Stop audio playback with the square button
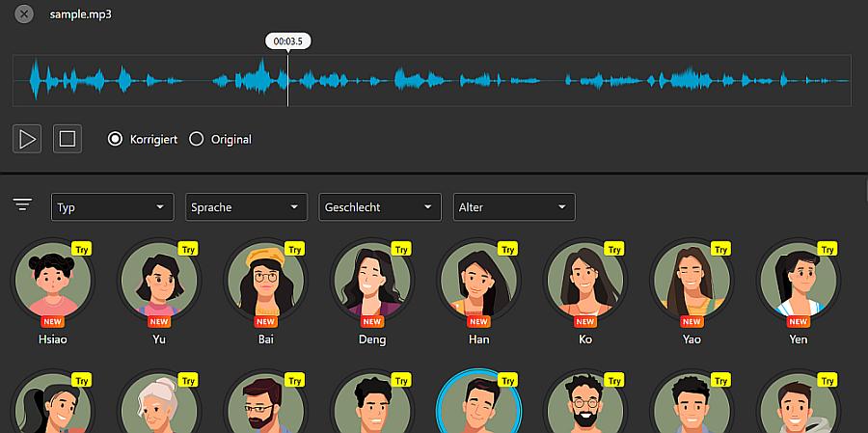 tap(68, 139)
